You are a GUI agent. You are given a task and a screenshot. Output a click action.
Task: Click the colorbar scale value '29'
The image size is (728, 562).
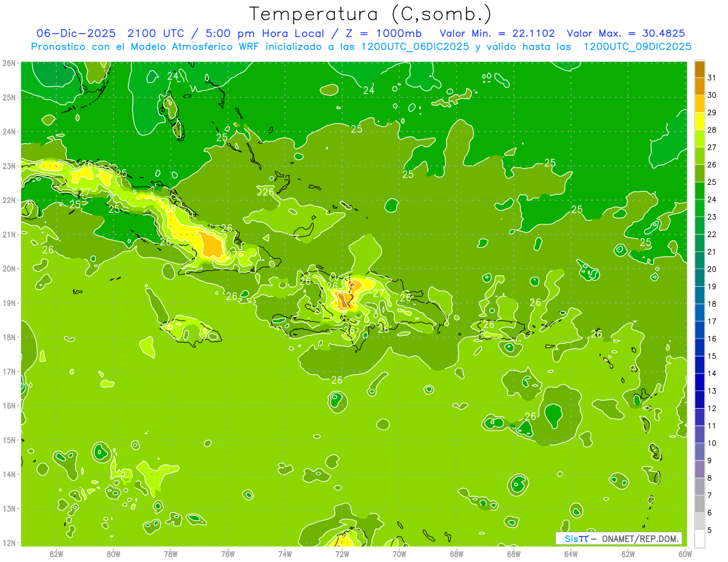click(712, 112)
